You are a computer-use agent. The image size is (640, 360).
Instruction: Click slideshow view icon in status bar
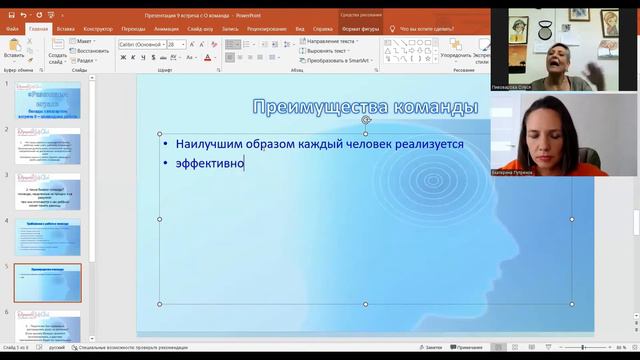click(549, 347)
